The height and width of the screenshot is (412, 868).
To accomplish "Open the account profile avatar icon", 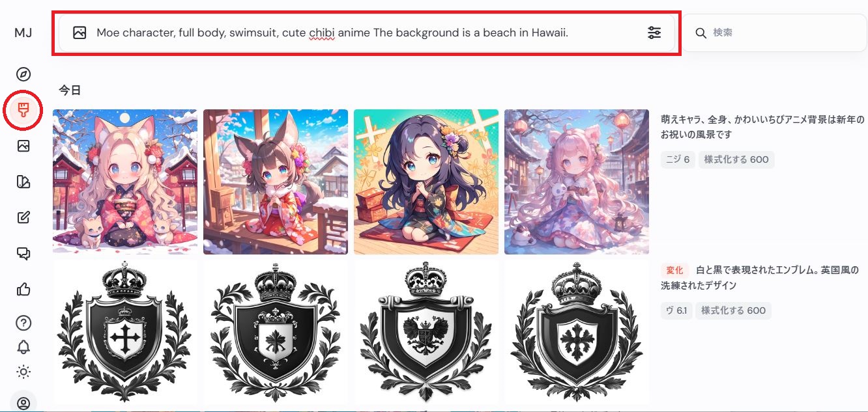I will click(x=23, y=403).
